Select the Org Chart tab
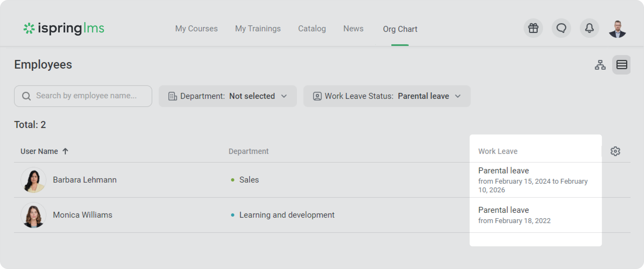644x269 pixels. pos(400,29)
